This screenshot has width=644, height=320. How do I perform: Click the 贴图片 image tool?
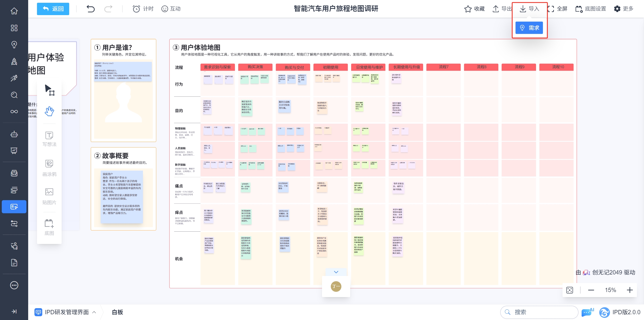(49, 196)
